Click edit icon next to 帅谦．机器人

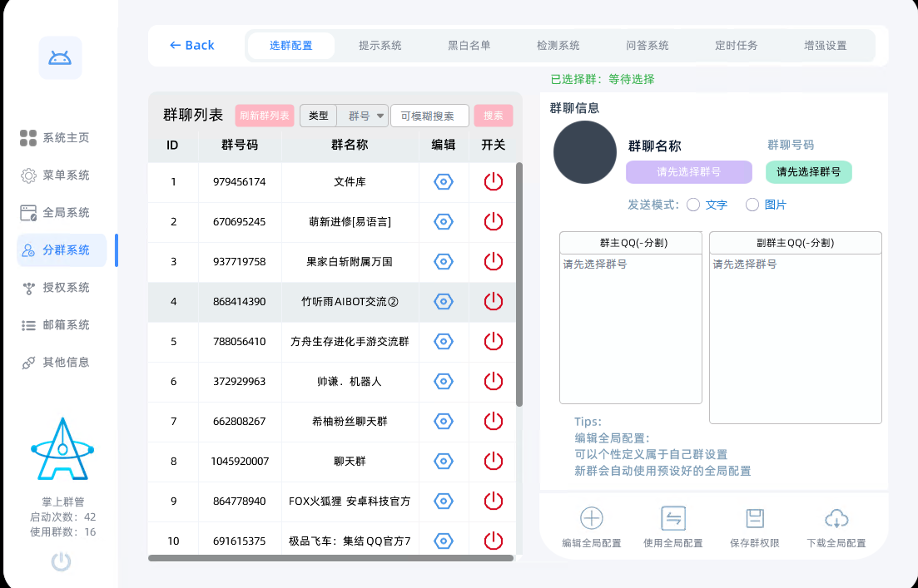pyautogui.click(x=443, y=381)
